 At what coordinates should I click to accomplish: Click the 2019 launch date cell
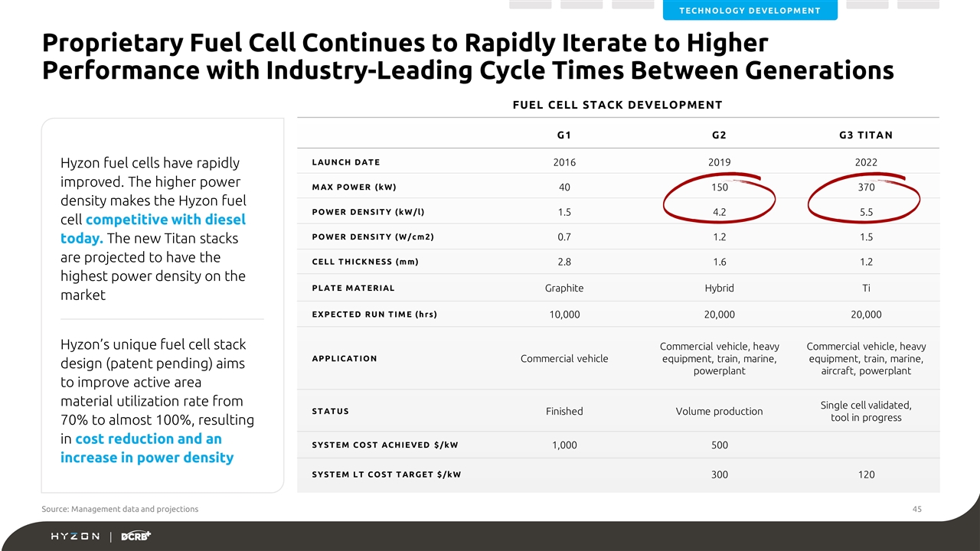[719, 162]
